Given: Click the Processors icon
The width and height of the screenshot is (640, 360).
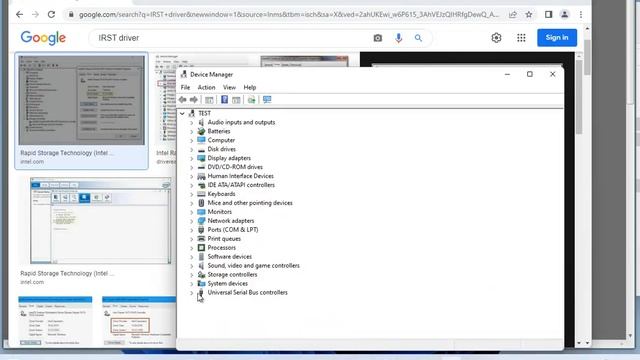Looking at the screenshot, I should [201, 248].
